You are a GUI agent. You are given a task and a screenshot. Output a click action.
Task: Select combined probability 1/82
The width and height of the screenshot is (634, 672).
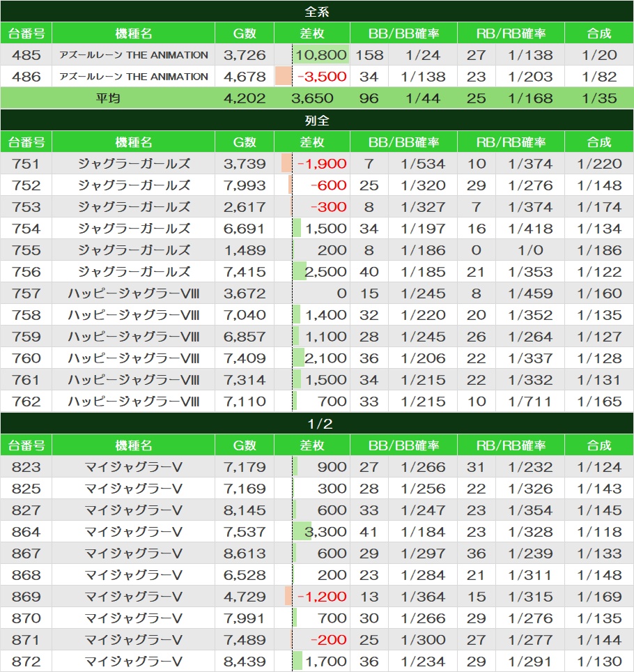(x=599, y=76)
